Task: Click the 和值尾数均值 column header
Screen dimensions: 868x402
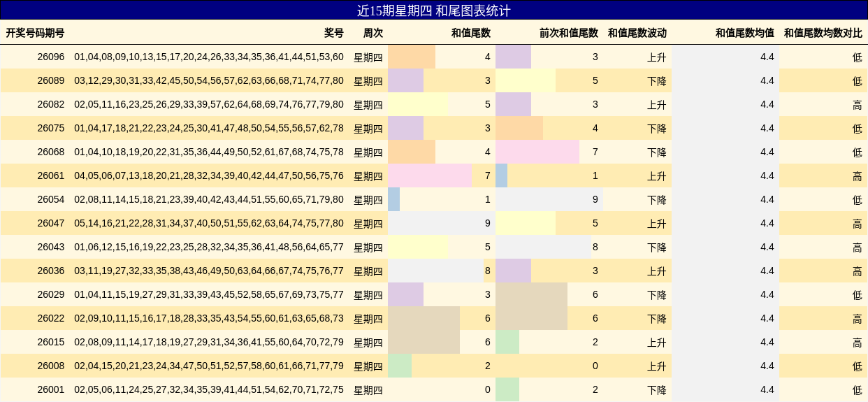Action: pyautogui.click(x=745, y=33)
